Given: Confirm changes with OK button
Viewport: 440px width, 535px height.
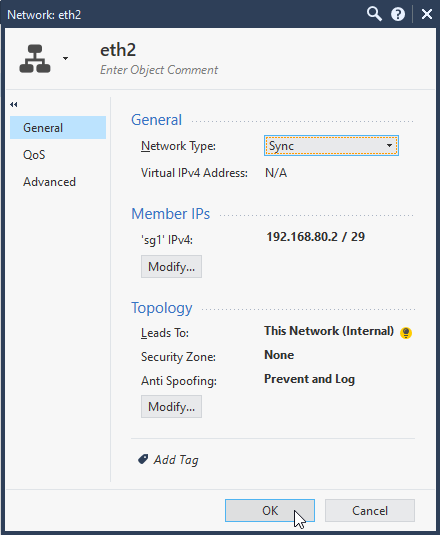Looking at the screenshot, I should click(x=270, y=510).
